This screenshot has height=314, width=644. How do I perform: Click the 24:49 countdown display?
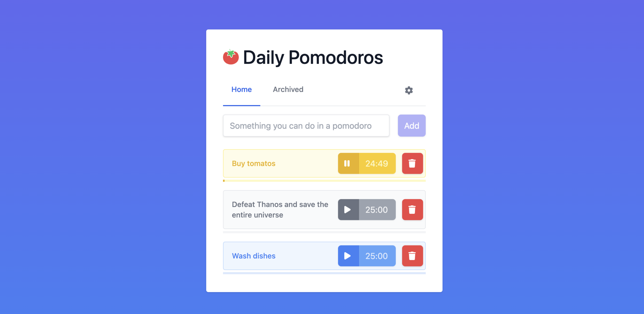376,163
